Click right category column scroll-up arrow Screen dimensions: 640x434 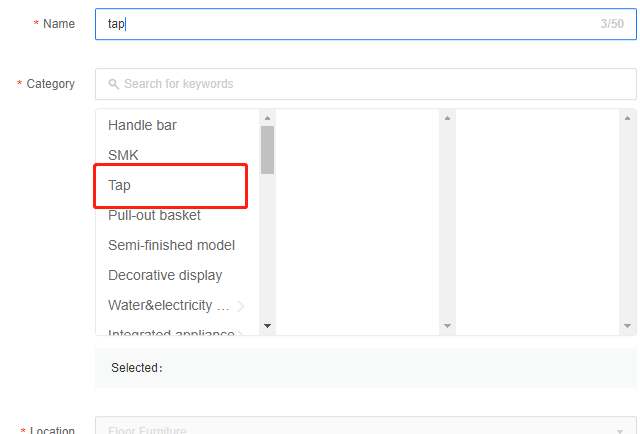coord(628,117)
